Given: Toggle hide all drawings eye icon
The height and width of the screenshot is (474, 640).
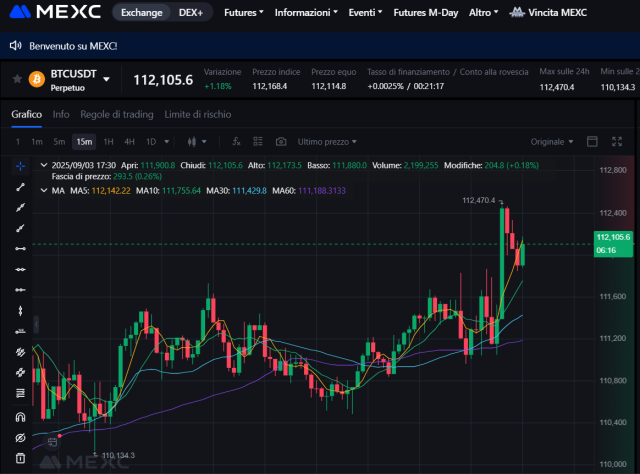Looking at the screenshot, I should point(20,438).
